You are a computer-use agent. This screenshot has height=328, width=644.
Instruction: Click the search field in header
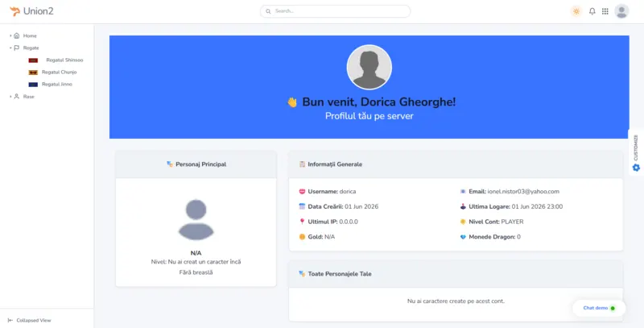(x=335, y=11)
